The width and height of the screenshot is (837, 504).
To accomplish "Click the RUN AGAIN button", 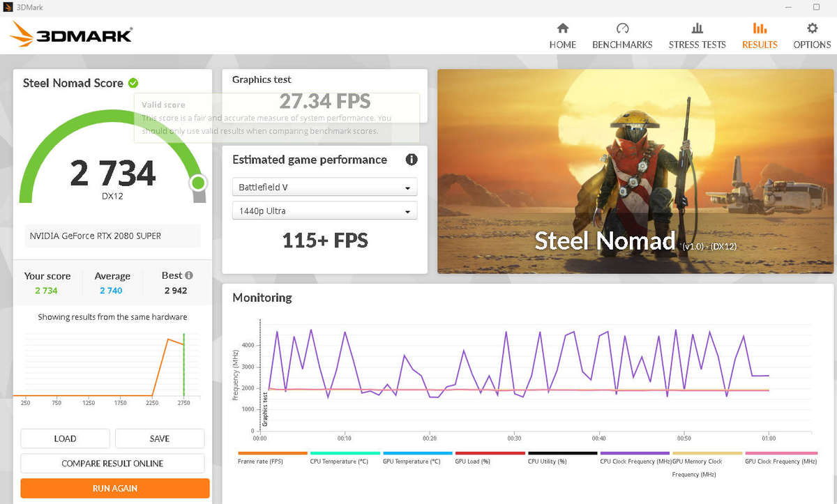I will [x=114, y=488].
